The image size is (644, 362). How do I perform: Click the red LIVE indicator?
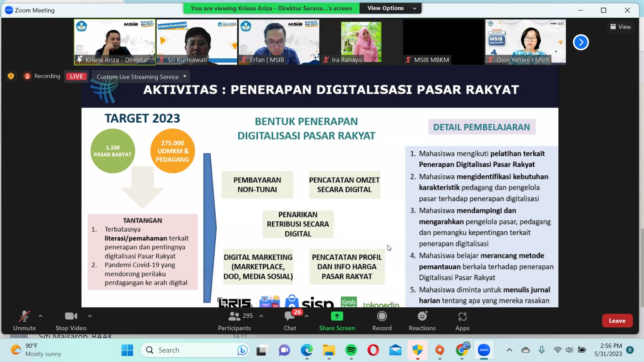click(x=76, y=76)
